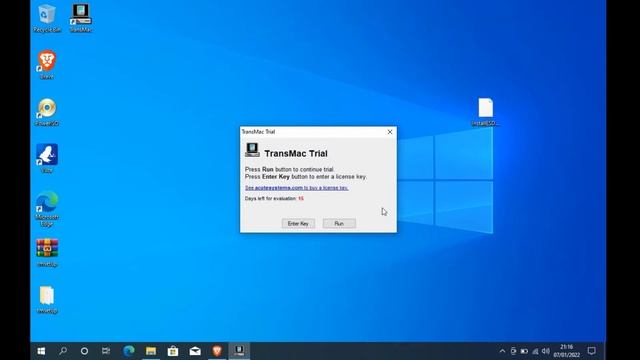Switch to Brave on the taskbar
Screen dimensions: 640x360
(217, 351)
